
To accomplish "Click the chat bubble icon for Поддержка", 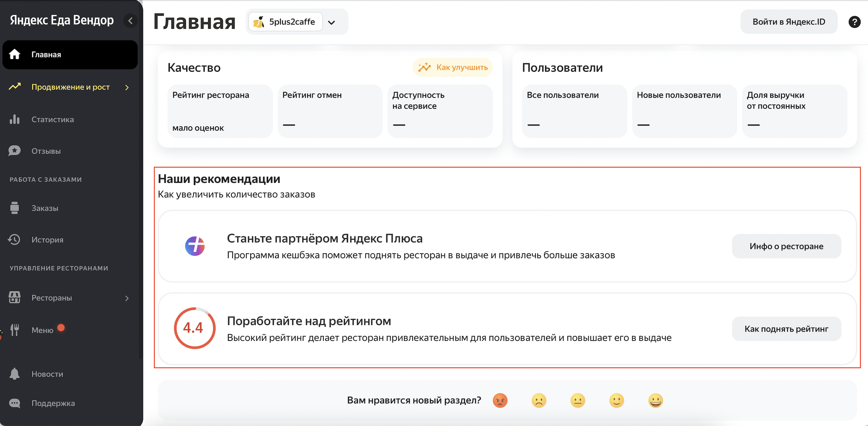I will tap(15, 403).
